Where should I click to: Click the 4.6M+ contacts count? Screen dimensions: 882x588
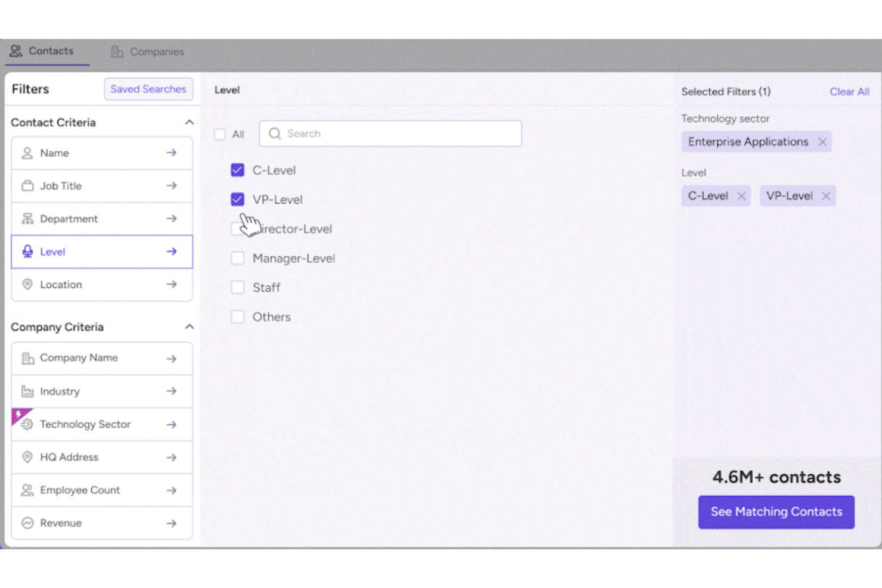777,477
